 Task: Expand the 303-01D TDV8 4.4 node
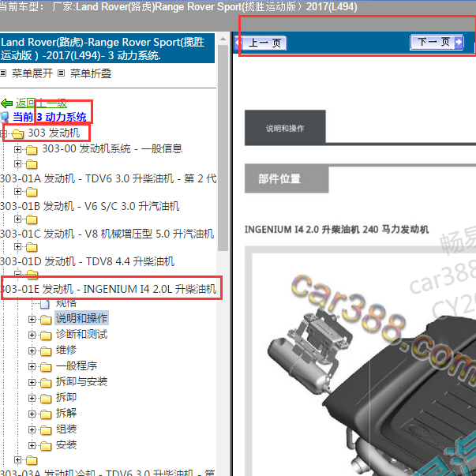17,247
